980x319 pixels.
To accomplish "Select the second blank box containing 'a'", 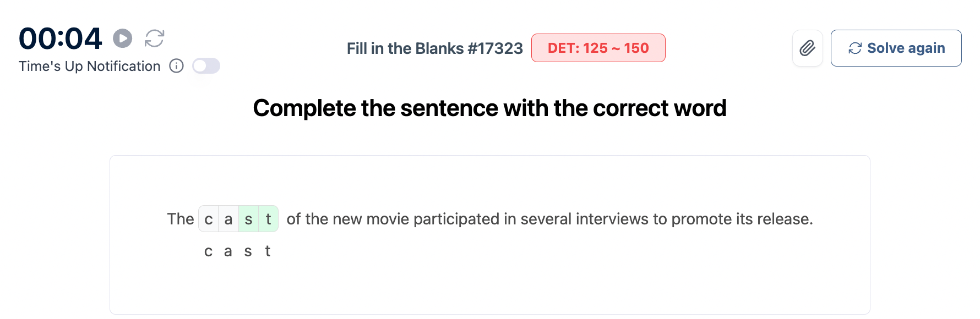I will (x=228, y=219).
